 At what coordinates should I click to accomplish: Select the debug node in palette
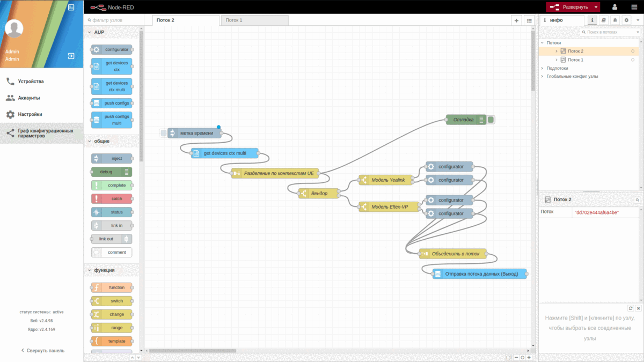click(x=112, y=172)
